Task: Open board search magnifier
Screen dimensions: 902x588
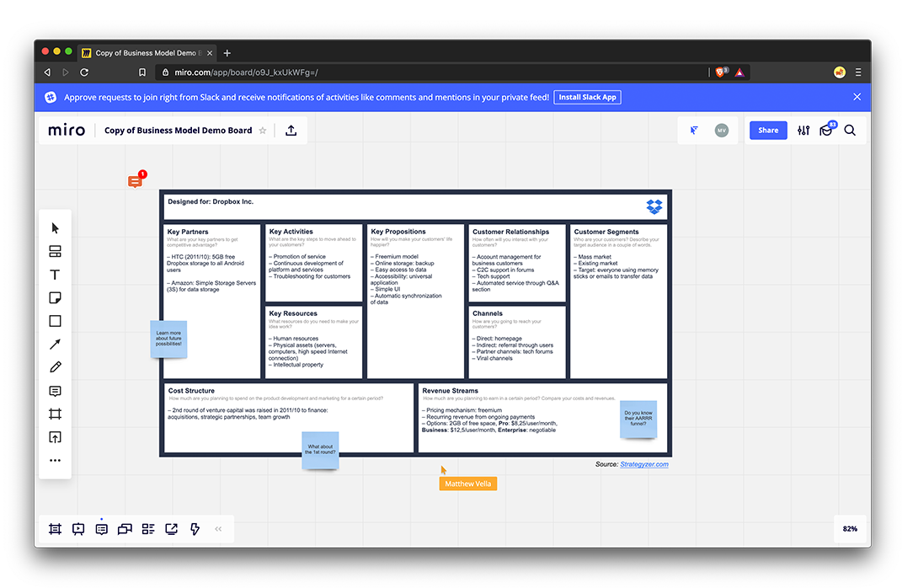Action: (850, 131)
